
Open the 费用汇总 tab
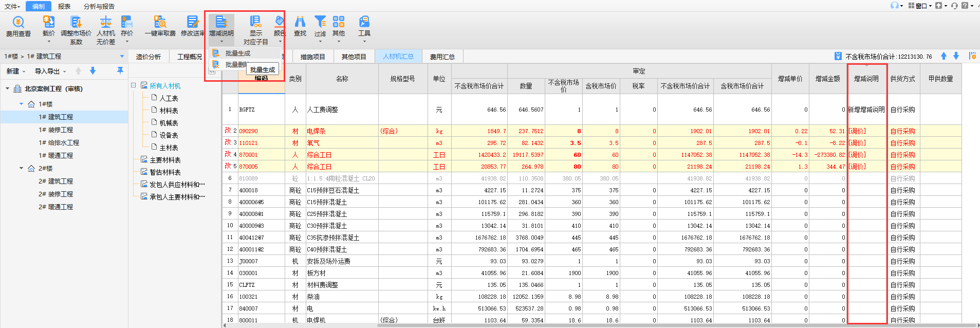[442, 57]
